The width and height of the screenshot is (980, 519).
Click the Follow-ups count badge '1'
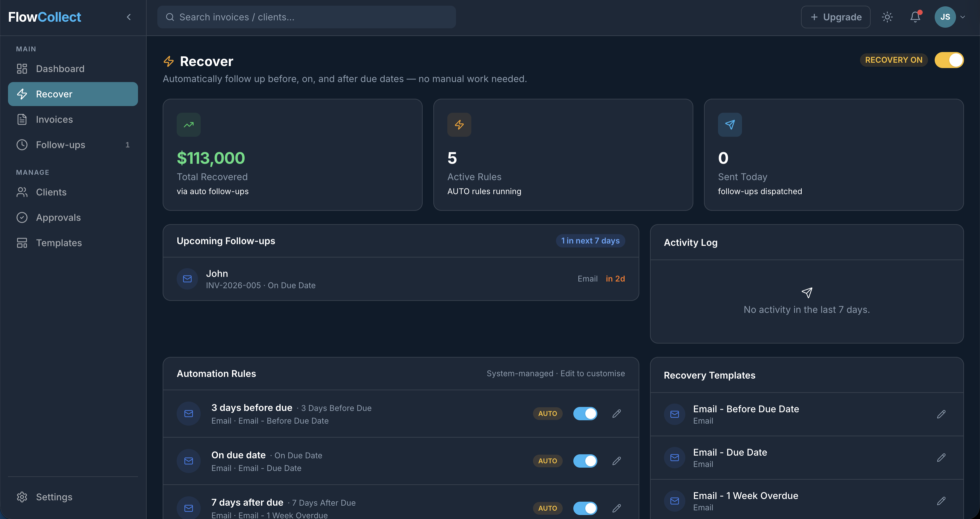point(127,145)
